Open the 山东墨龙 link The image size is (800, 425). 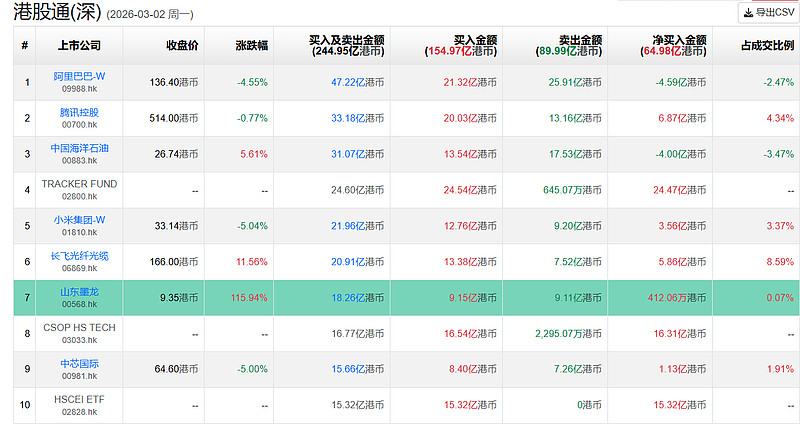coord(79,292)
